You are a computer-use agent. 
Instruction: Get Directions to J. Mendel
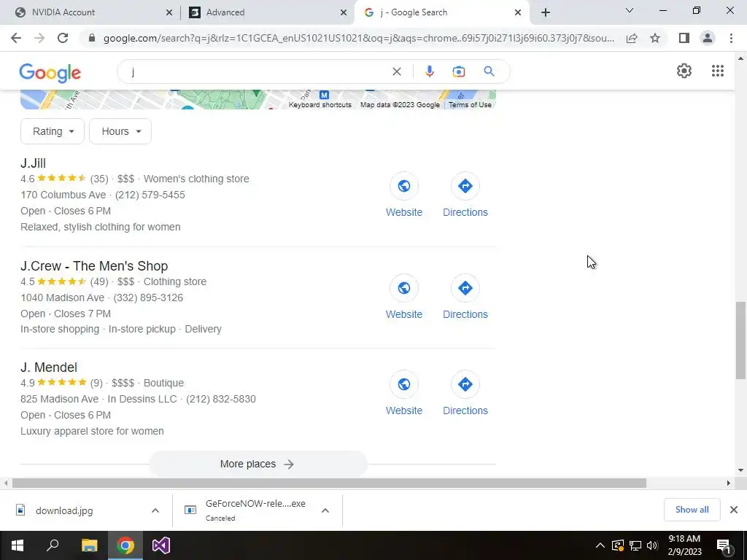(465, 384)
